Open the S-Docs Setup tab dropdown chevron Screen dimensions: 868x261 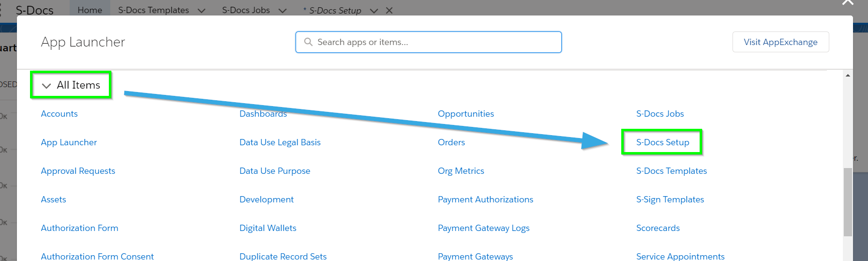(374, 11)
